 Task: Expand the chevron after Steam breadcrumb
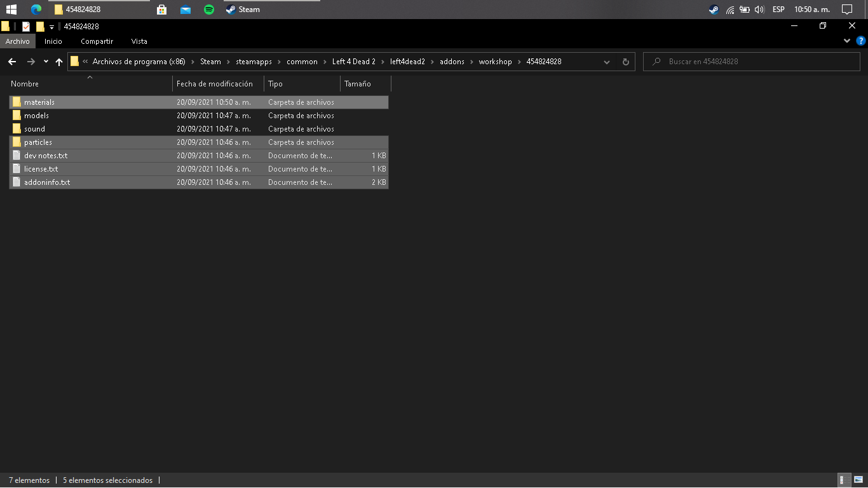click(228, 62)
